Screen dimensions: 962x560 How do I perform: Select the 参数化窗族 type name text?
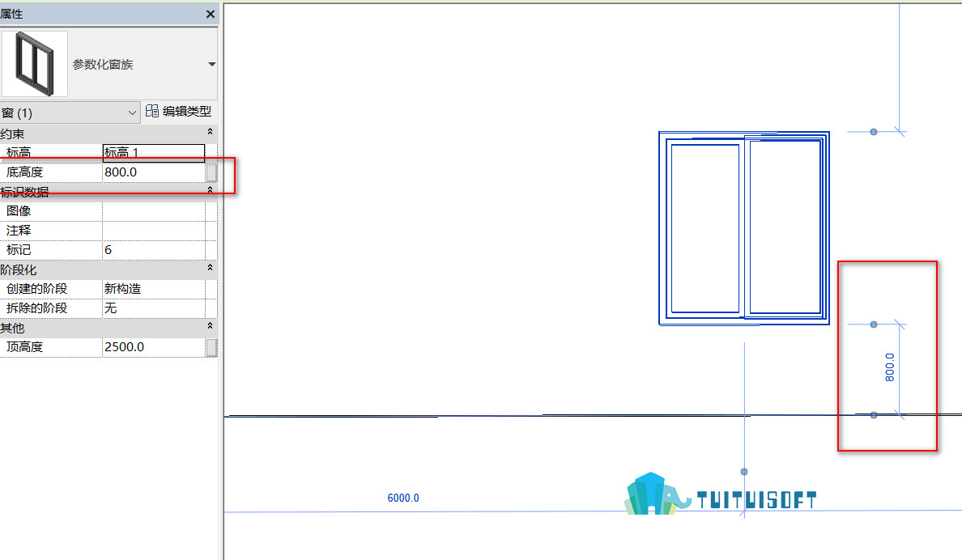[x=103, y=65]
